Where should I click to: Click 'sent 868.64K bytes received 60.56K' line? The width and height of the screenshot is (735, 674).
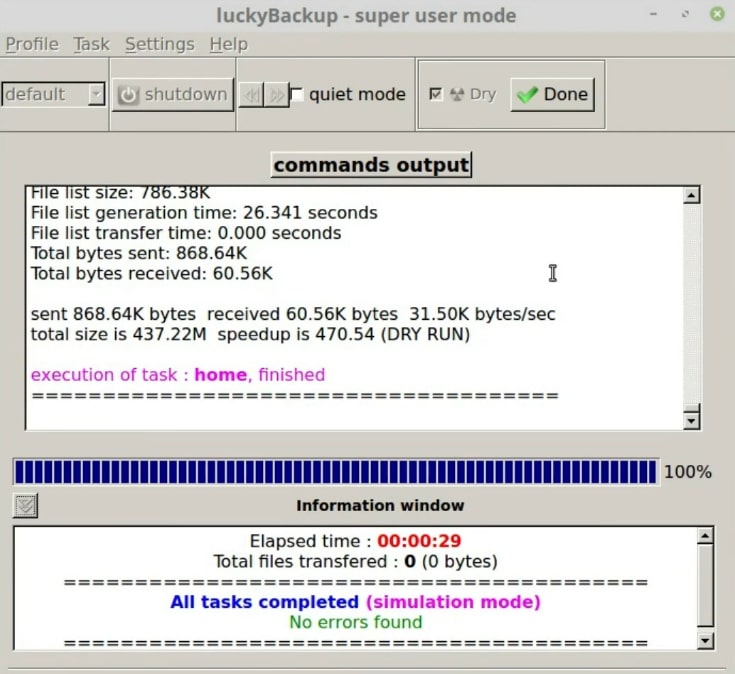tap(293, 314)
